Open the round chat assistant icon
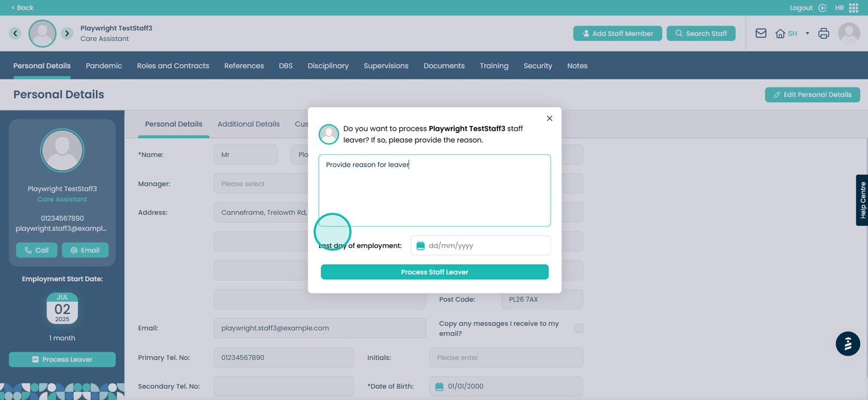 [847, 344]
